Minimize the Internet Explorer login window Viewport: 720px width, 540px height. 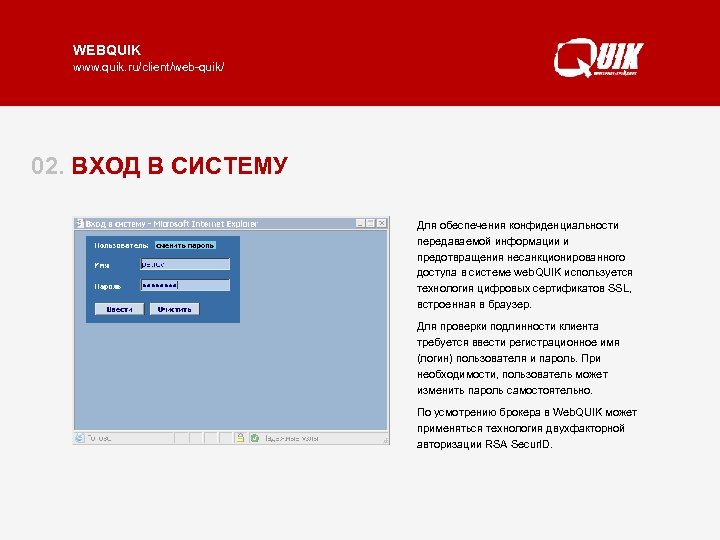tap(360, 223)
